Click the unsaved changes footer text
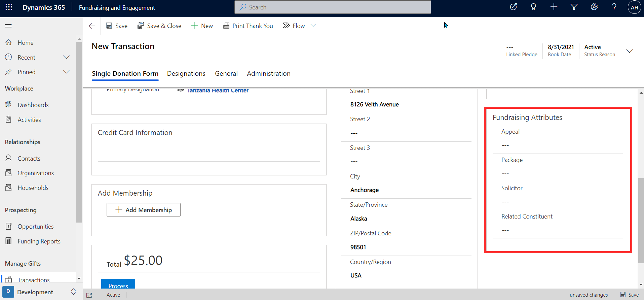The height and width of the screenshot is (300, 644). 589,295
